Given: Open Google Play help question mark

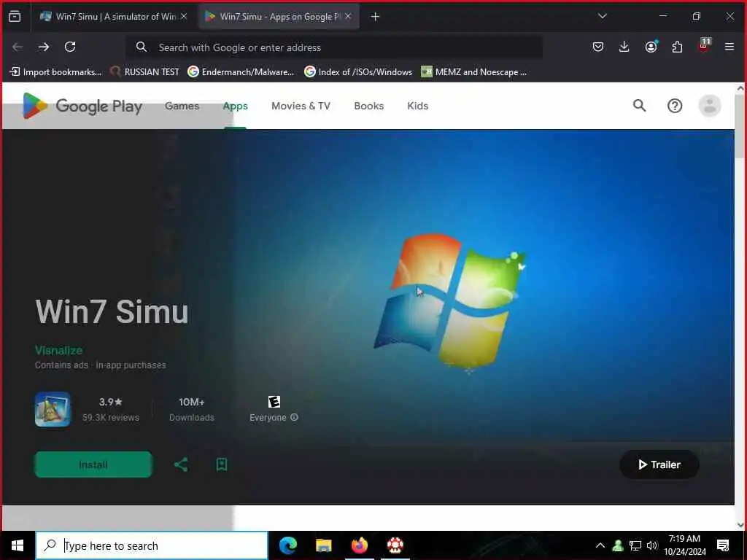Looking at the screenshot, I should pos(675,106).
